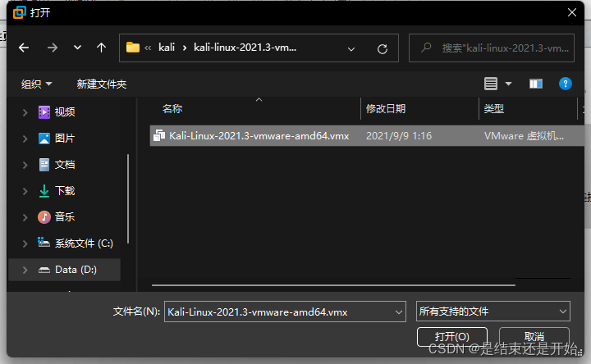Sort by 名称 column header
Screen dimensions: 591x364
click(x=172, y=109)
